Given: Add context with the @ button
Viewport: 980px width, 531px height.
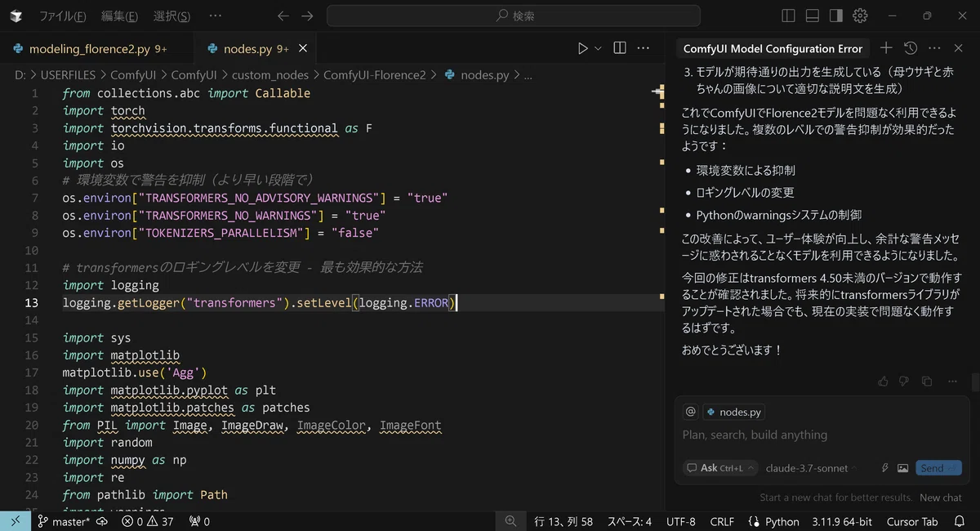Looking at the screenshot, I should click(x=690, y=412).
